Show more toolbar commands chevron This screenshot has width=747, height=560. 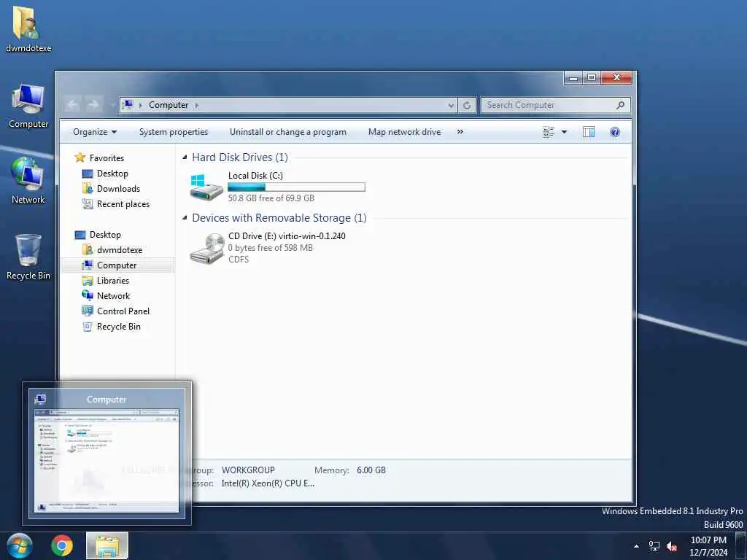[460, 132]
